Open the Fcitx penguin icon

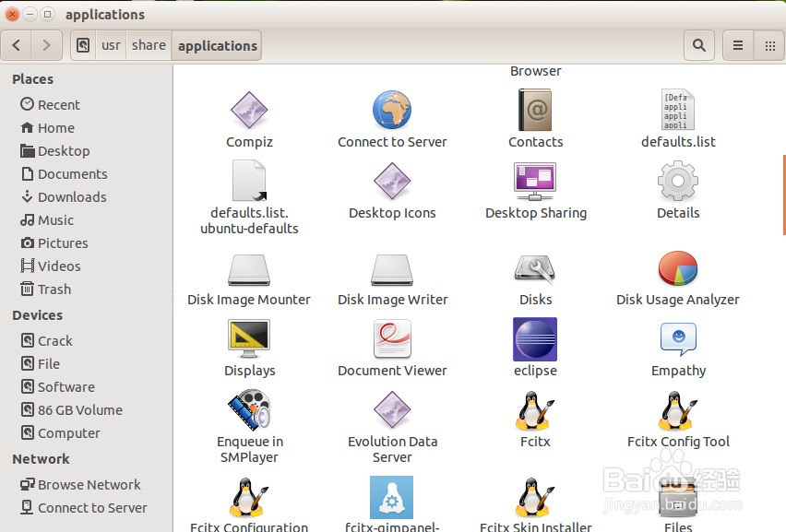point(535,411)
